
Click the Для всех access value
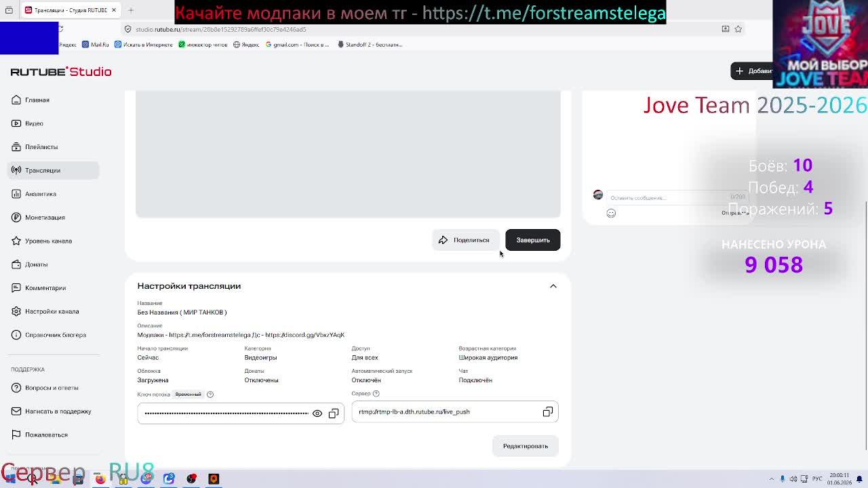pyautogui.click(x=365, y=358)
